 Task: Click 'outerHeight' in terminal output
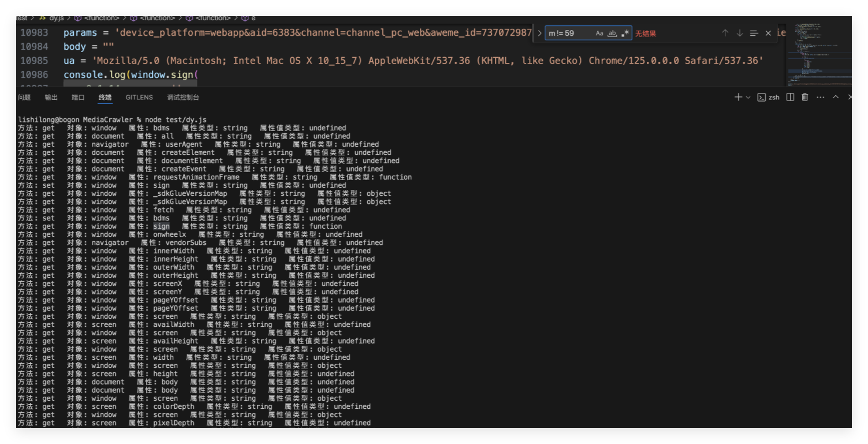point(176,275)
